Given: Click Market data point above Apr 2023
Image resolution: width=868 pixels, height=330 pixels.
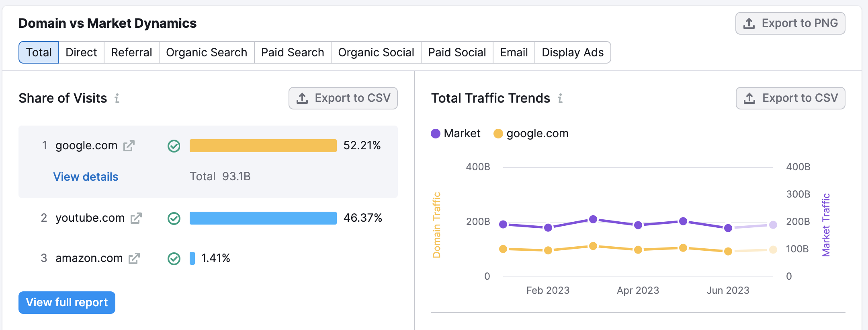Looking at the screenshot, I should coord(638,225).
